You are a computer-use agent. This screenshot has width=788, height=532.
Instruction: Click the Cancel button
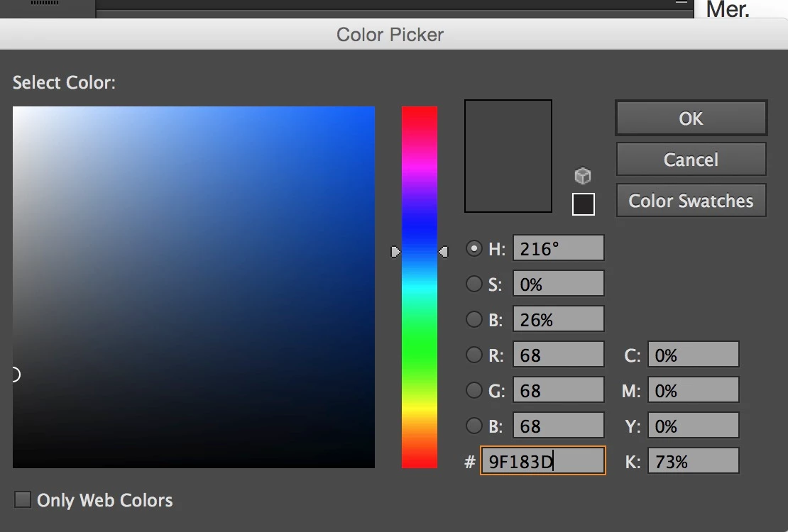pyautogui.click(x=691, y=160)
